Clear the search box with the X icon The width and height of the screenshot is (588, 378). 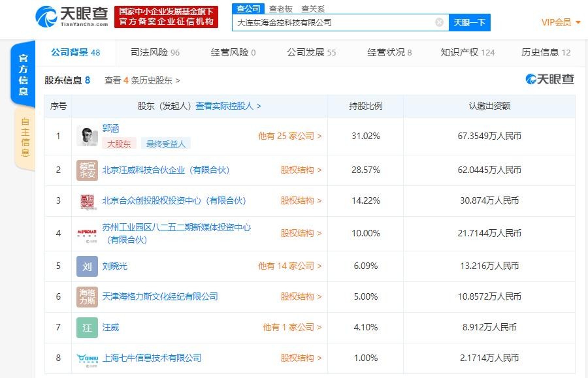pyautogui.click(x=439, y=22)
